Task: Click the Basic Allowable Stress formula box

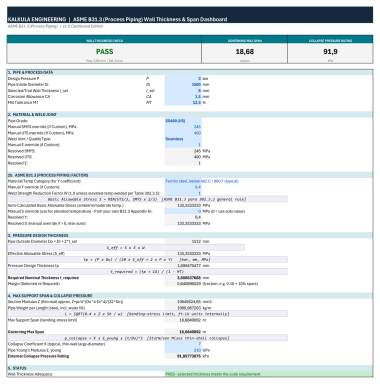Action: coord(147,199)
